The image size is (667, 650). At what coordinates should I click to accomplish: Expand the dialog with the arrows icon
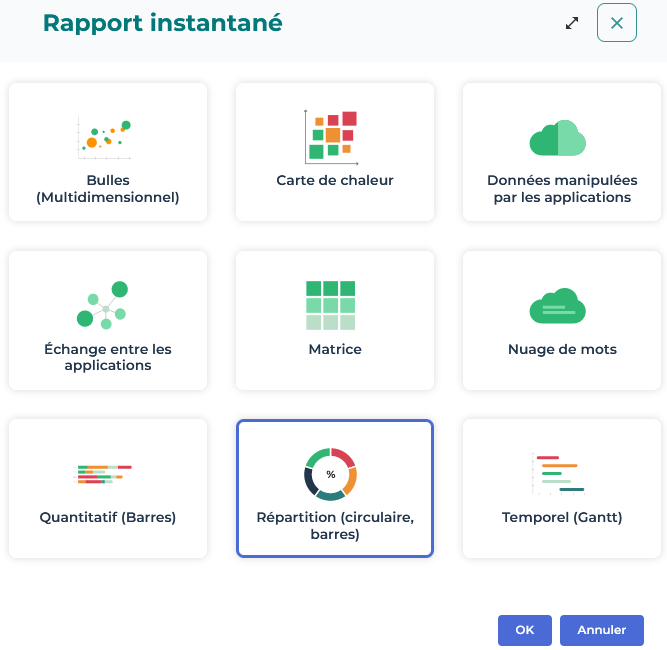572,23
